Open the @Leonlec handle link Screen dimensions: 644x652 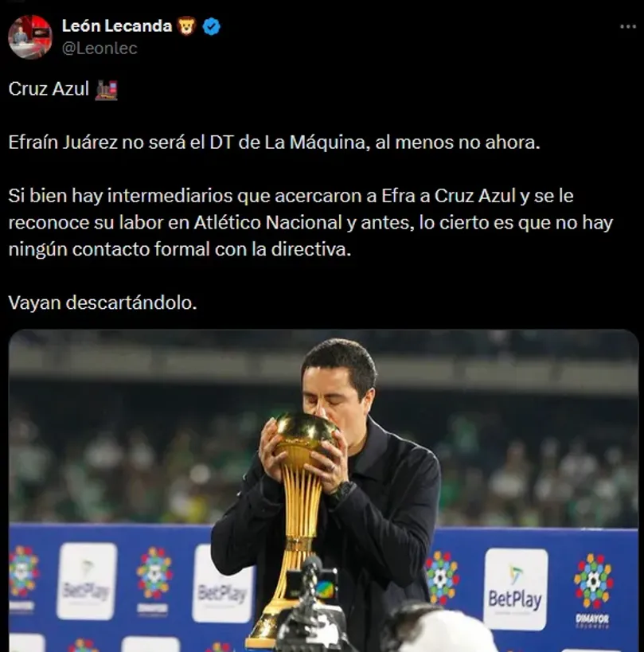click(x=100, y=49)
